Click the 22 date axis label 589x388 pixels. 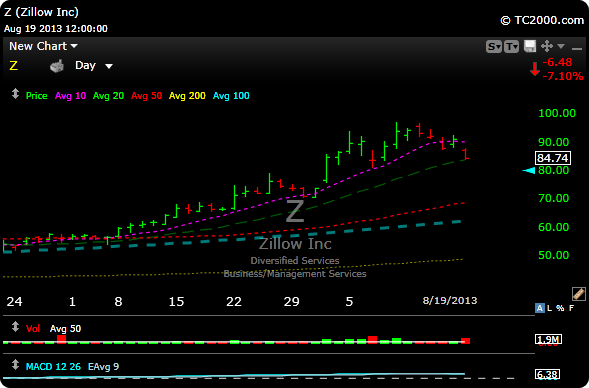[234, 302]
